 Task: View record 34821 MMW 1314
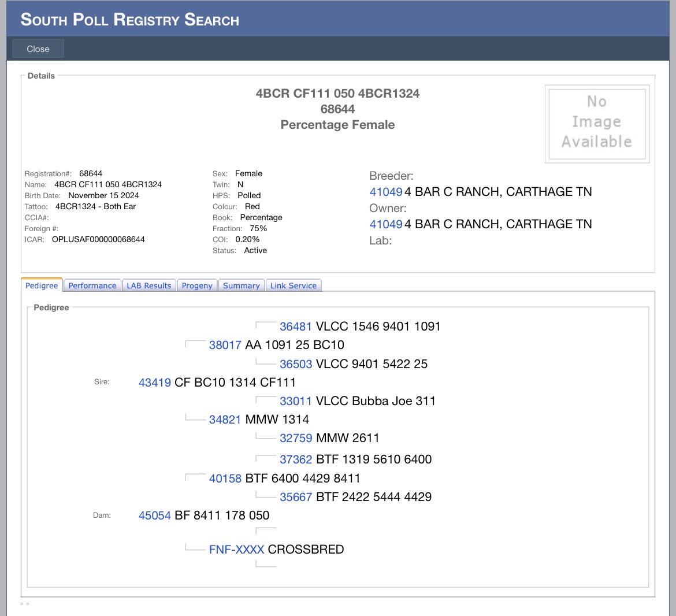tap(225, 420)
